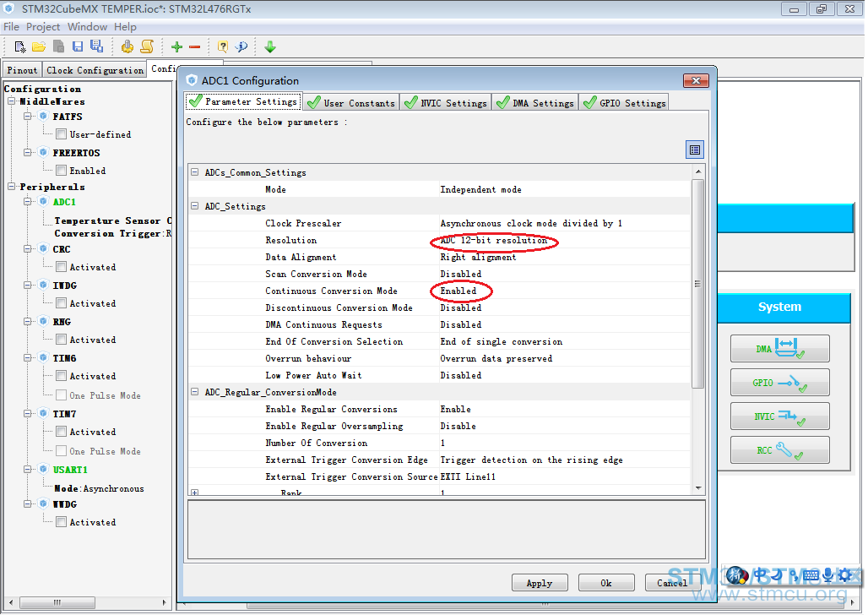Switch to the Clock Configuration tab
The height and width of the screenshot is (615, 868).
click(95, 70)
